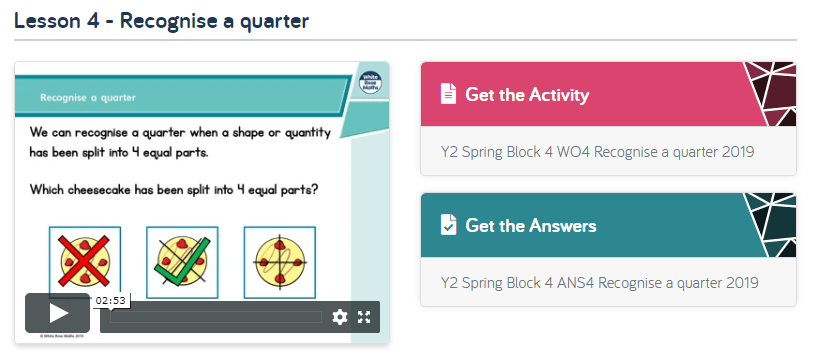This screenshot has height=360, width=815.
Task: Play the Recognise a quarter video
Action: pyautogui.click(x=57, y=313)
